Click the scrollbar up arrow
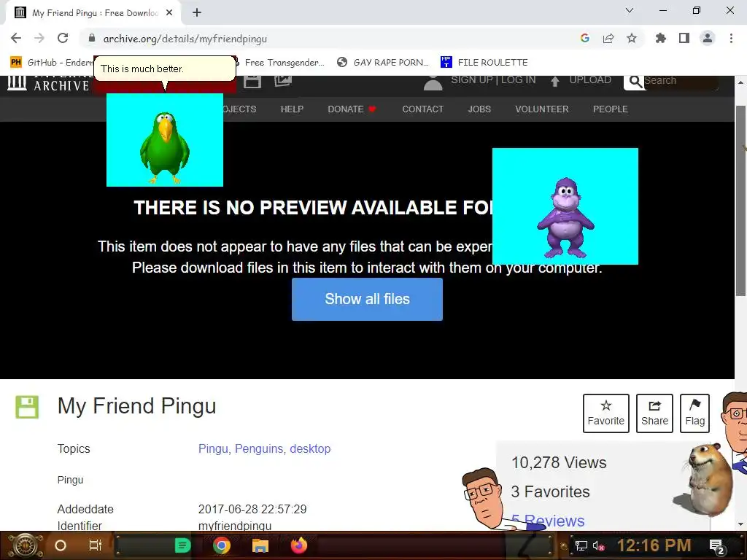The width and height of the screenshot is (747, 560). click(741, 82)
